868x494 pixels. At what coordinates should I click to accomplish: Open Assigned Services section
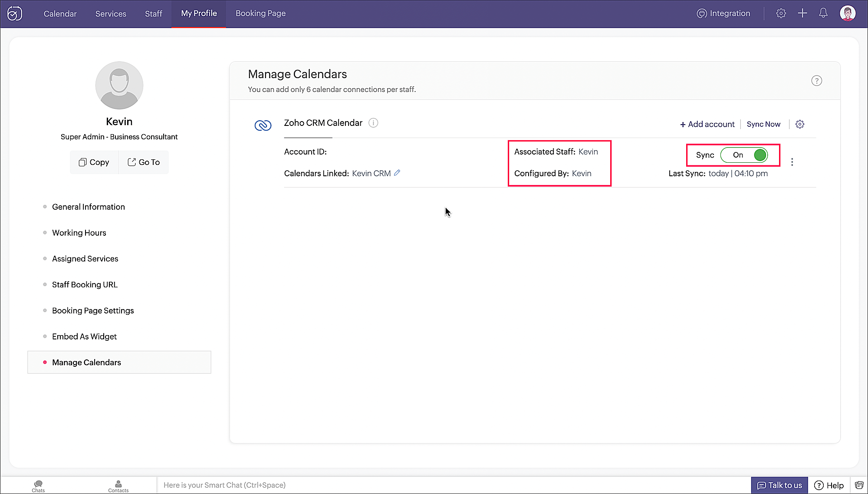(85, 259)
